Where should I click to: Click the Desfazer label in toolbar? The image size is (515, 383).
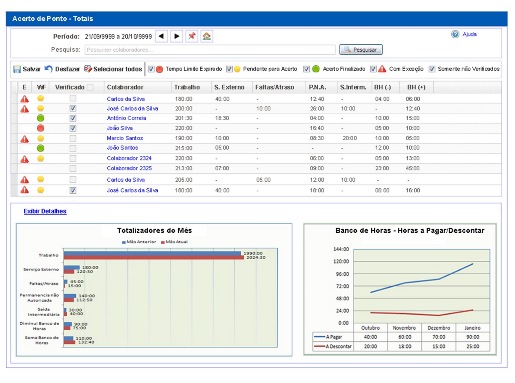[x=67, y=69]
